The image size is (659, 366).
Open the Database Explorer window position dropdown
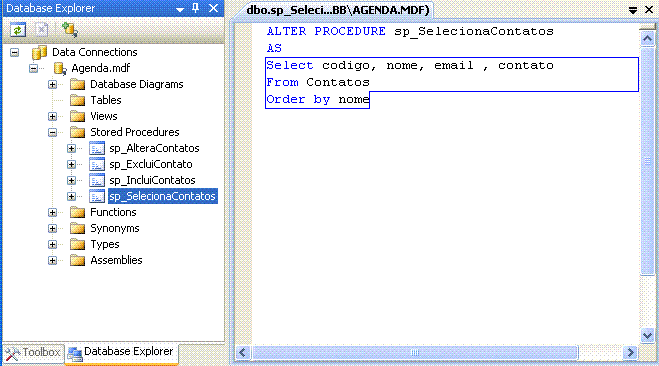point(180,9)
